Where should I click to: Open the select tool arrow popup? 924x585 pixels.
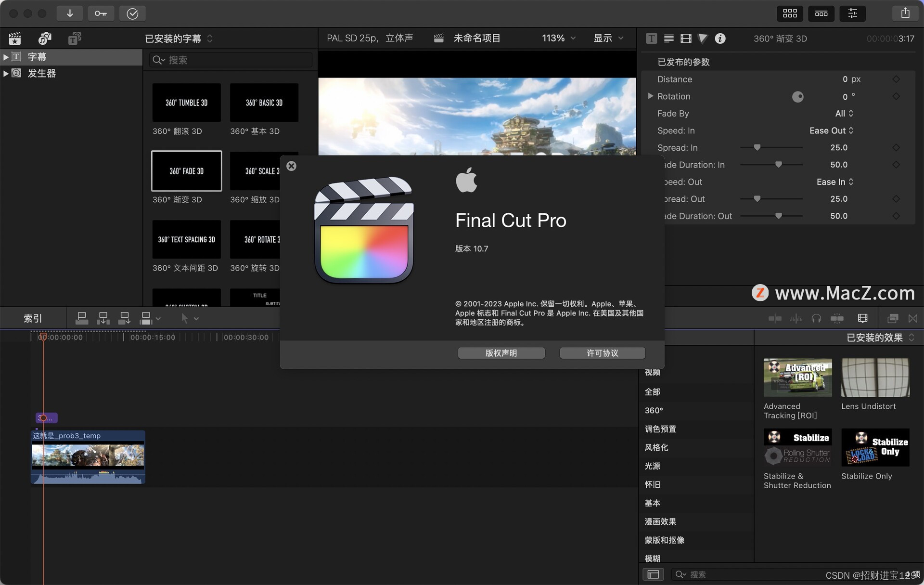point(190,318)
